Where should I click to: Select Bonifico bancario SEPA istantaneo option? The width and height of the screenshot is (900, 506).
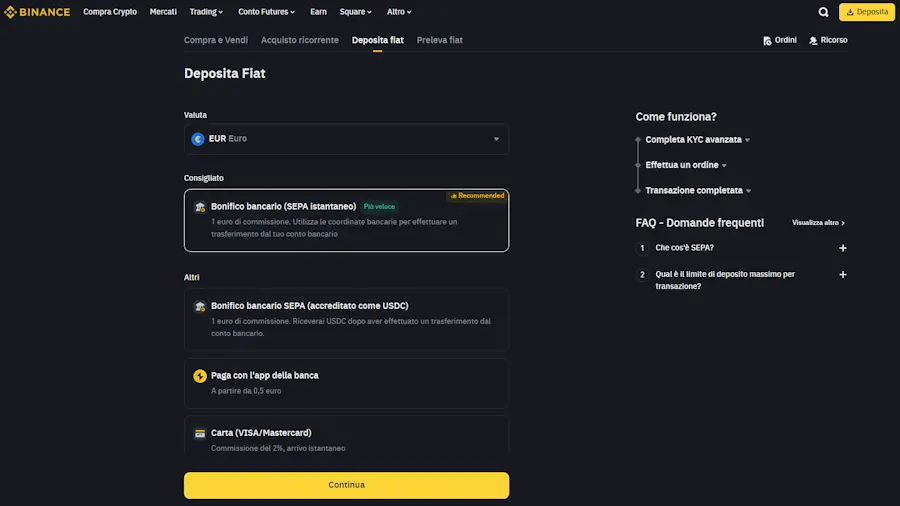(346, 220)
